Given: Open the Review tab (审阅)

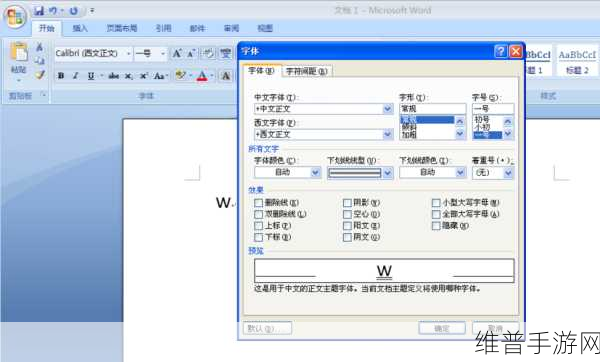Looking at the screenshot, I should click(x=232, y=28).
